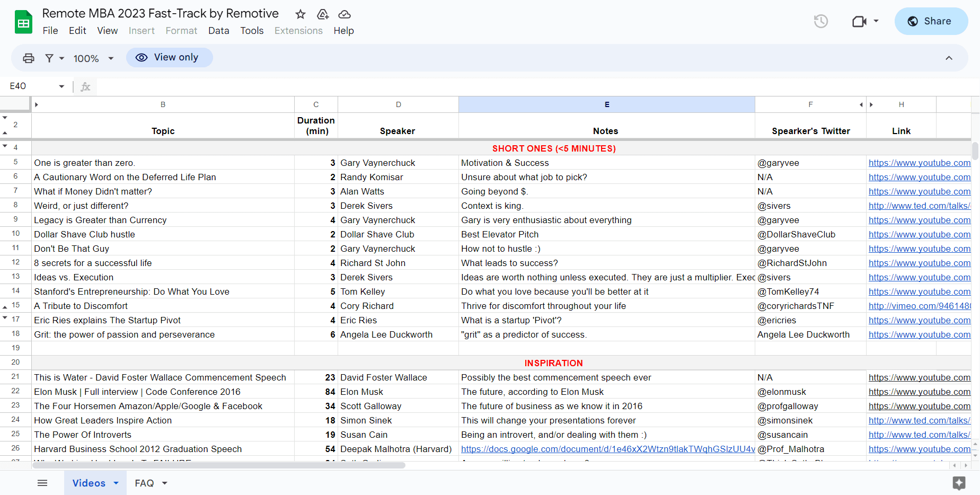Click the print icon
The image size is (980, 495).
[x=29, y=58]
